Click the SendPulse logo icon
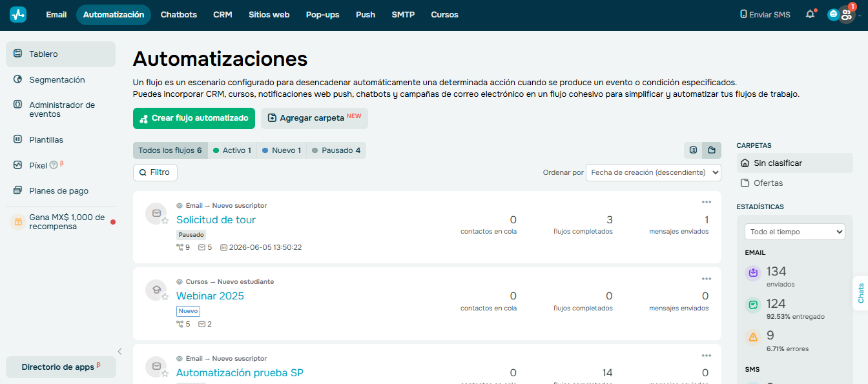This screenshot has width=868, height=384. pos(18,14)
